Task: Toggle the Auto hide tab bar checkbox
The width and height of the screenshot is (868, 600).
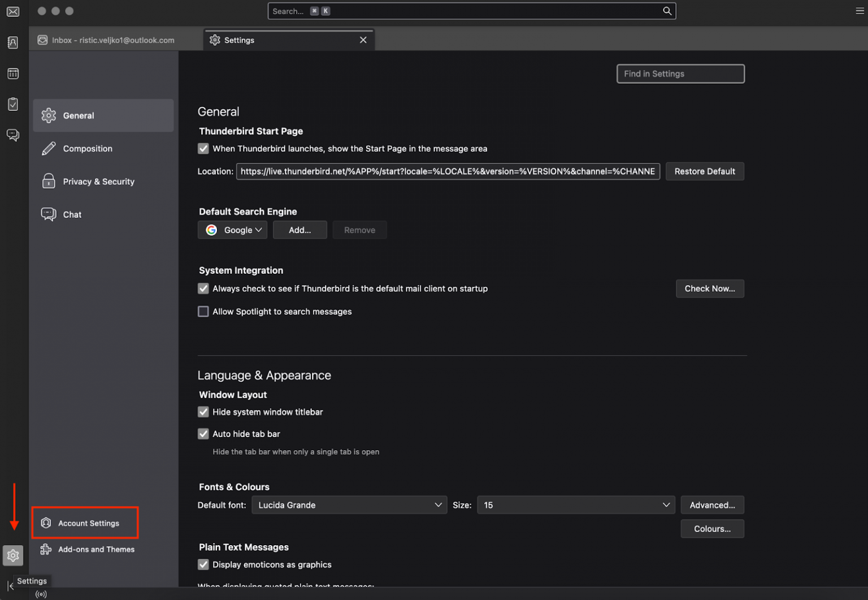Action: tap(203, 434)
